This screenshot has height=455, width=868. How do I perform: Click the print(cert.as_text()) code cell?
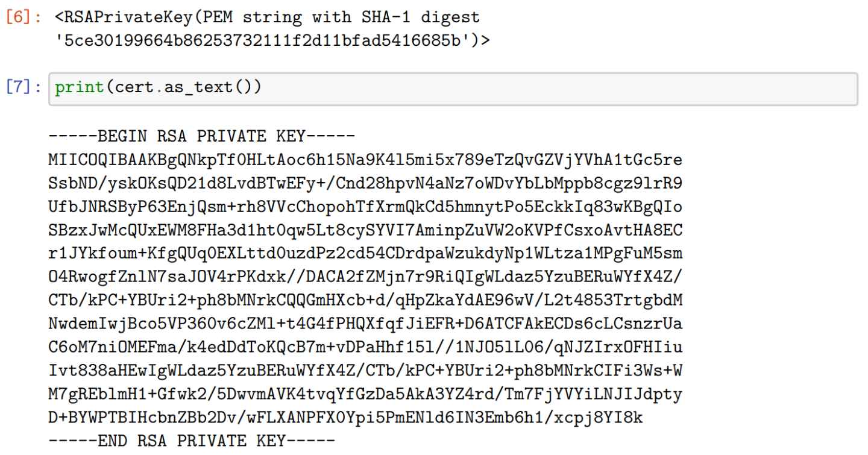click(x=452, y=88)
